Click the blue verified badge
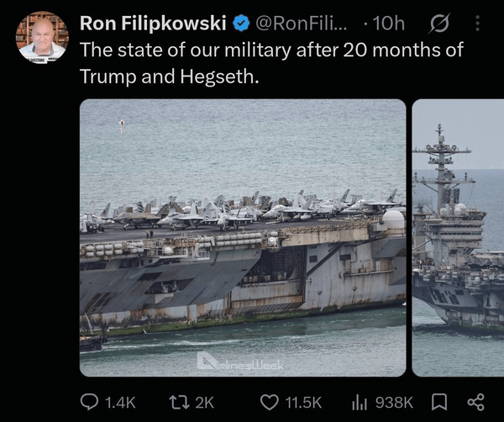504x422 pixels. 241,24
